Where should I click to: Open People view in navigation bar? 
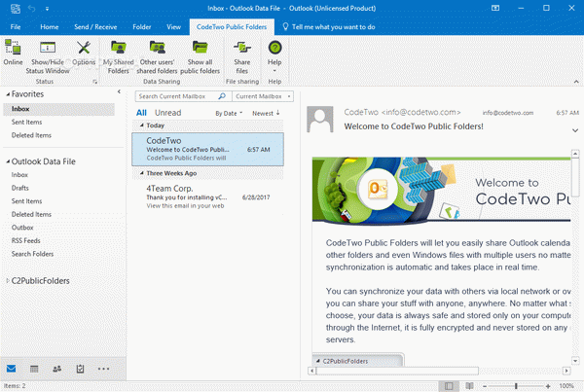(57, 370)
